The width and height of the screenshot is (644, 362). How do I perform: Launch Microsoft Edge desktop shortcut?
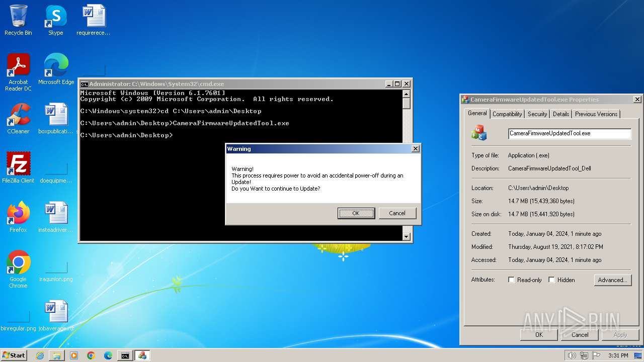(56, 69)
